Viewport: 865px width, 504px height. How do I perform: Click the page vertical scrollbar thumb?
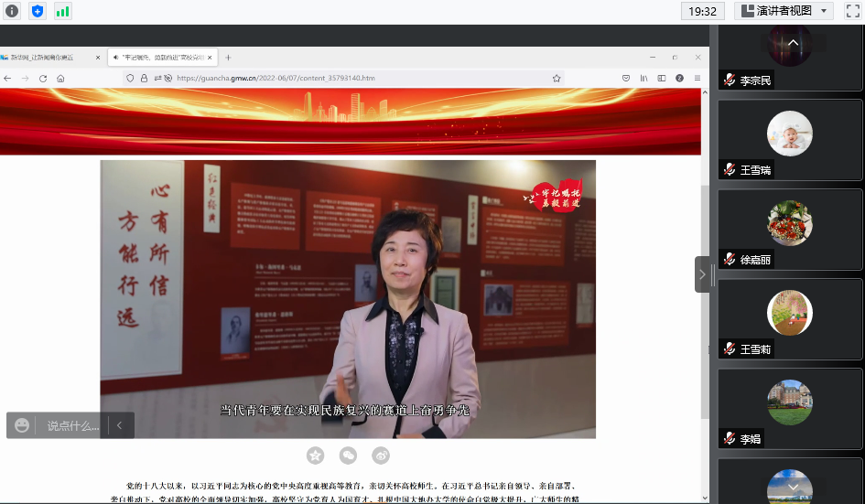[705, 302]
